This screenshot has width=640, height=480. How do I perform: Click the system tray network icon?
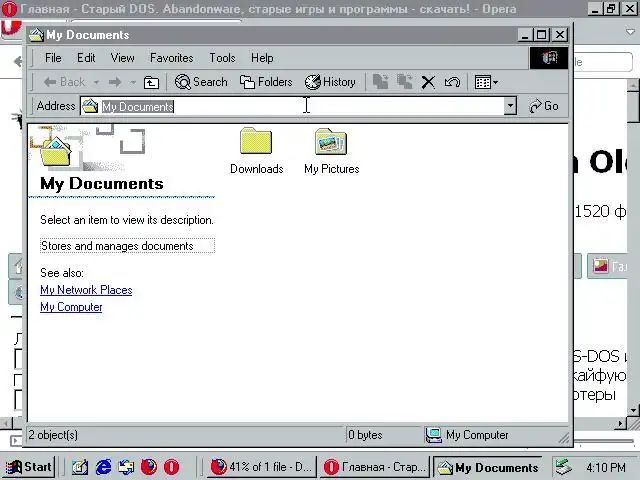(x=564, y=467)
